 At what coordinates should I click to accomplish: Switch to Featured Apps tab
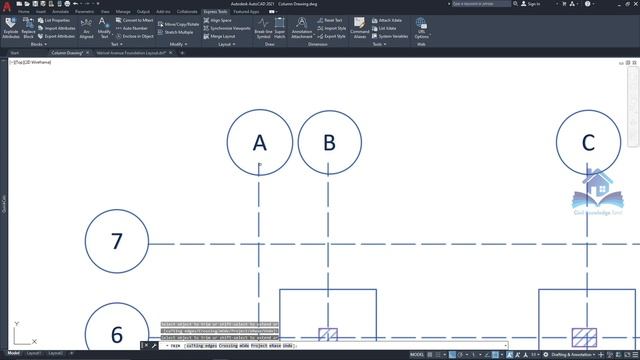click(x=246, y=12)
